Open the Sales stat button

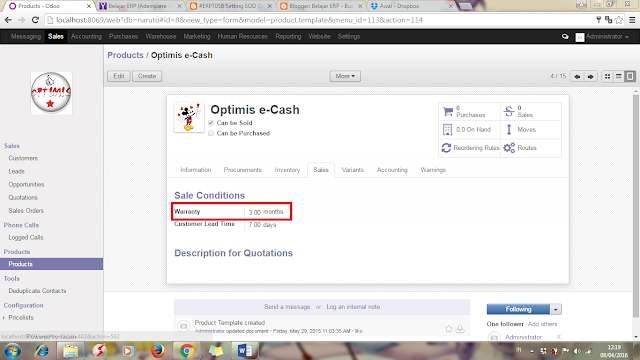(531, 111)
